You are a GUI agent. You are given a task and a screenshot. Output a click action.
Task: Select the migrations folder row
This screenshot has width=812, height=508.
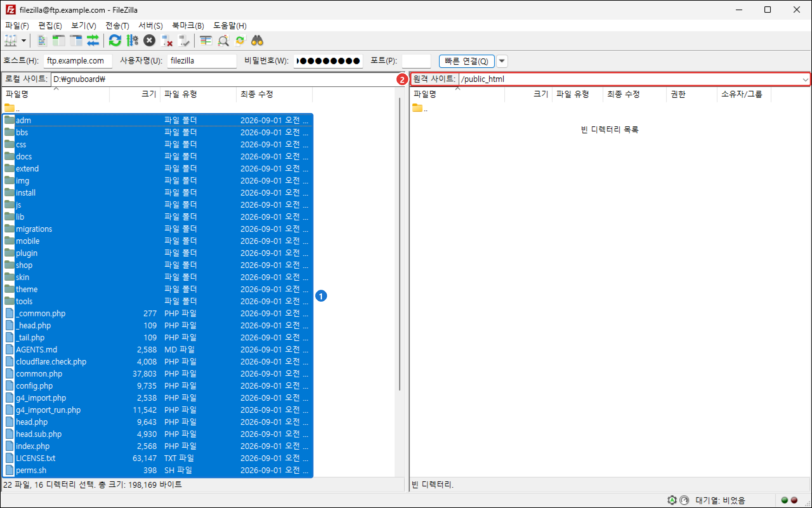[158, 229]
